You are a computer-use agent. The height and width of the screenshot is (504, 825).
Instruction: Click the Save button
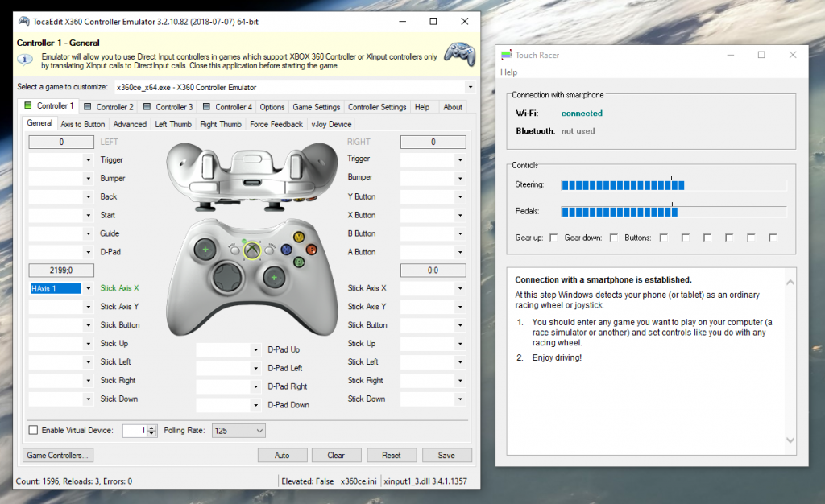pyautogui.click(x=446, y=455)
